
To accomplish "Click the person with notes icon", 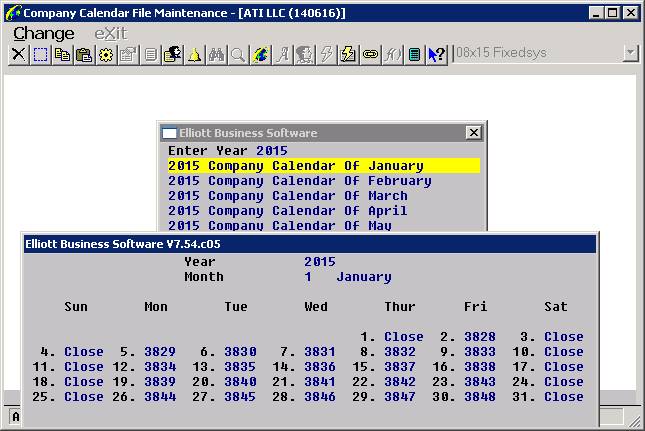I will pyautogui.click(x=172, y=54).
